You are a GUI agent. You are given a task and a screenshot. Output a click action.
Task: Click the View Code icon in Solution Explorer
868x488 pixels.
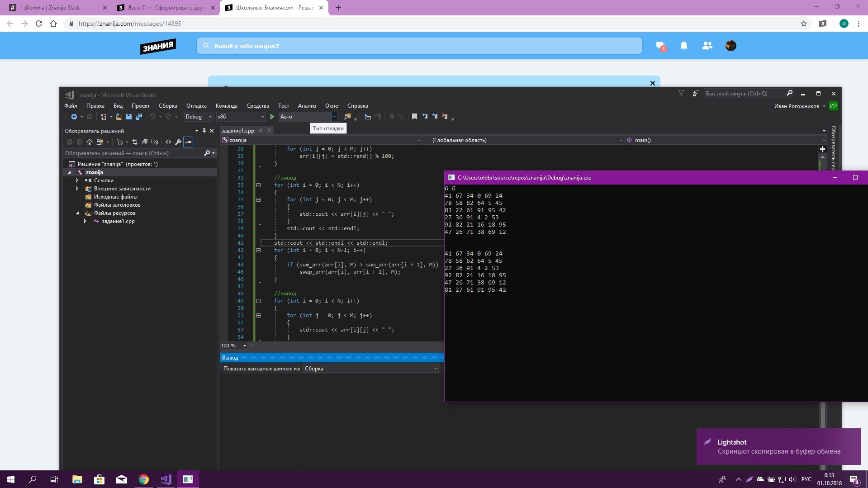(168, 142)
